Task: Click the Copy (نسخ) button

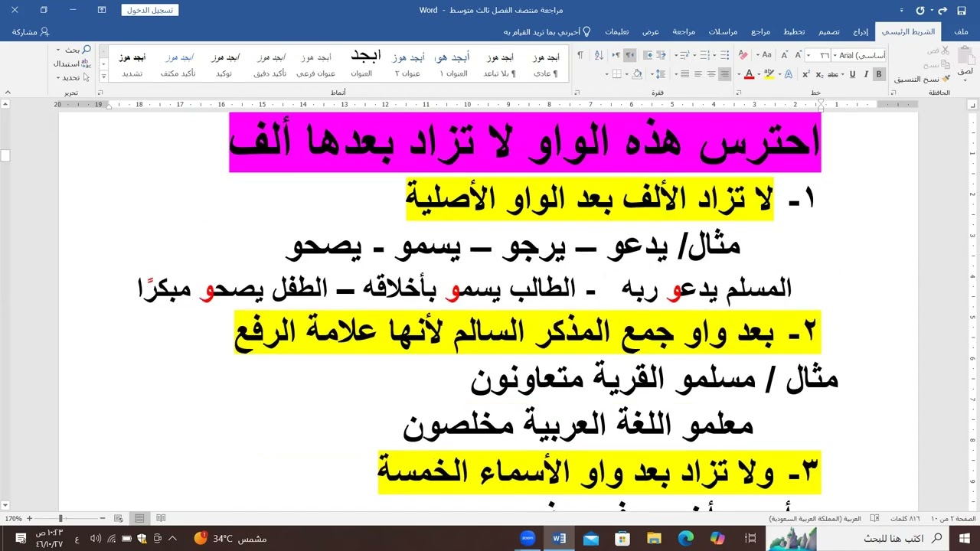Action: (935, 65)
